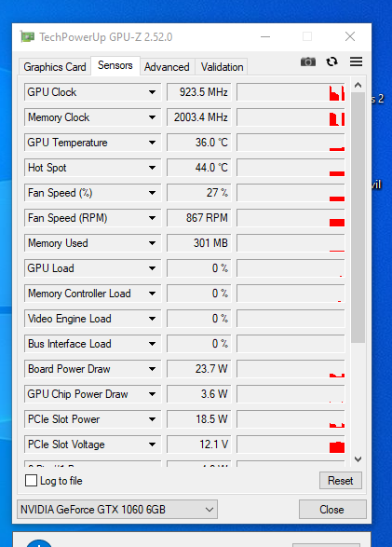This screenshot has height=547, width=392.
Task: Open the PCIe Slot Power dropdown
Action: [x=152, y=419]
